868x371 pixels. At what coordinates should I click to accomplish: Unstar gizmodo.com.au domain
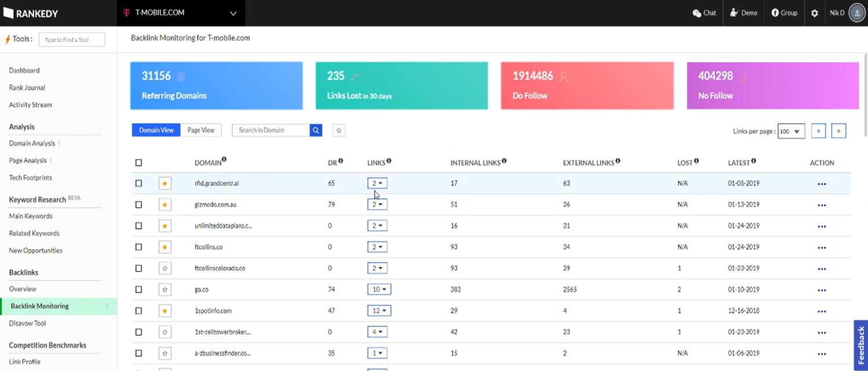pyautogui.click(x=165, y=204)
